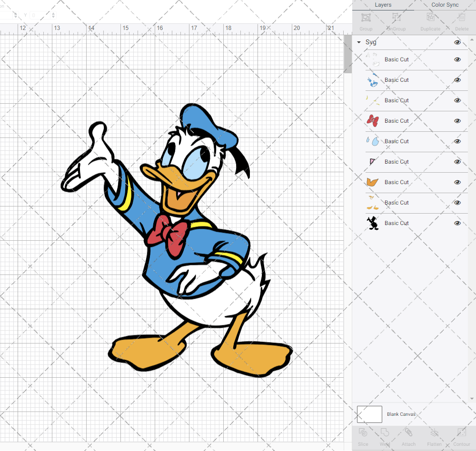Click the Duplicate icon

[x=430, y=17]
